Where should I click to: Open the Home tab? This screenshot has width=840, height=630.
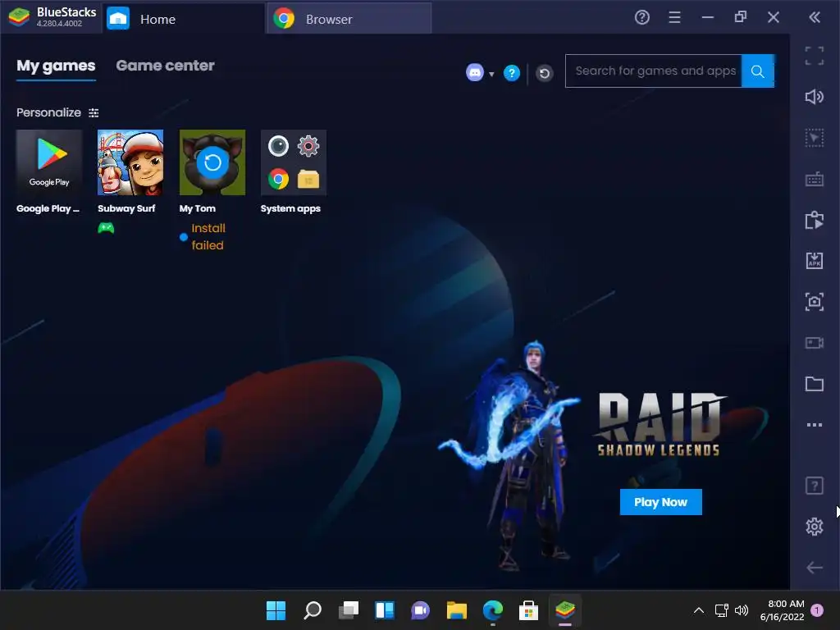click(183, 20)
